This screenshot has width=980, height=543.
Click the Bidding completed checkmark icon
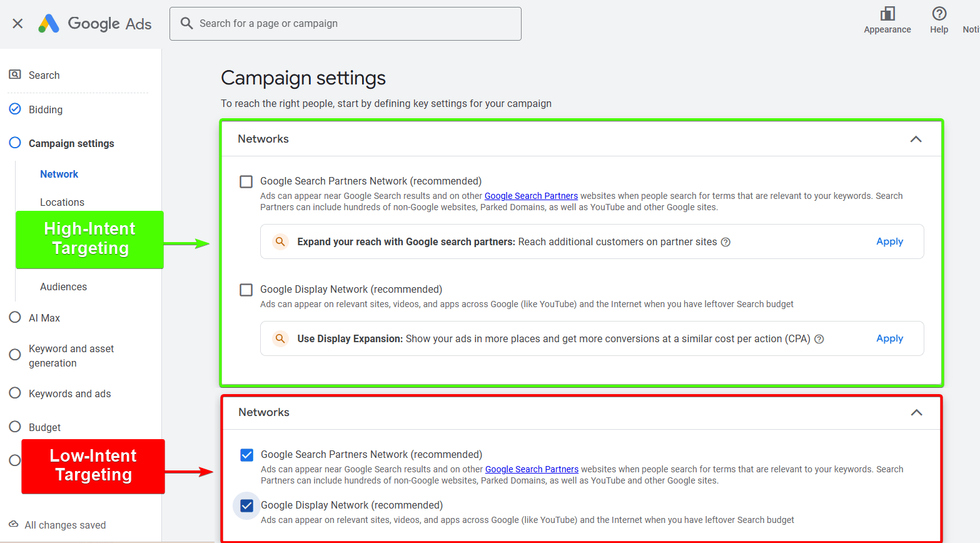(15, 109)
